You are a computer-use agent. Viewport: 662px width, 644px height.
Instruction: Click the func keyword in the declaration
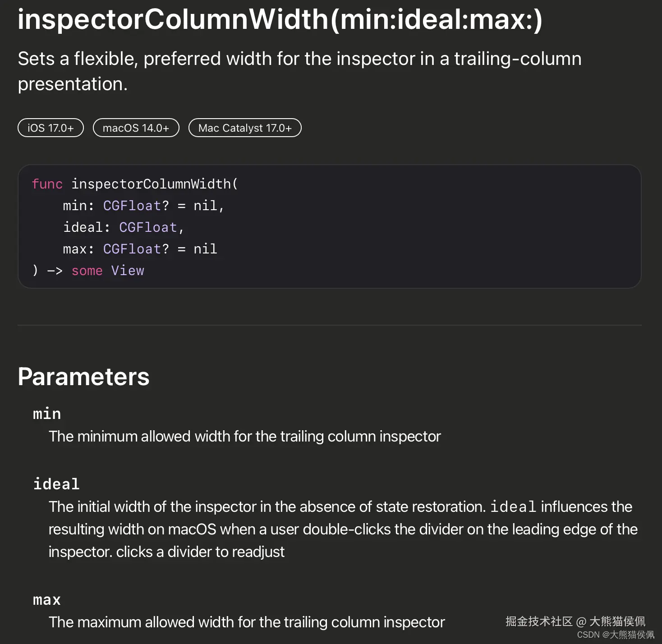pos(47,184)
